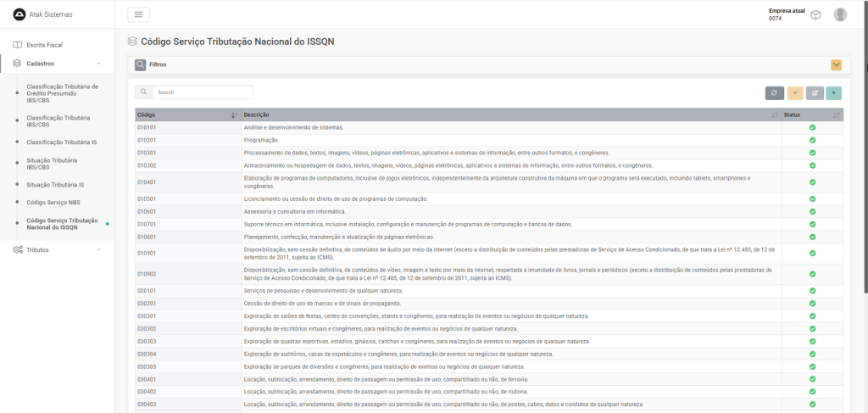This screenshot has width=868, height=413.
Task: Toggle status check for code 010101
Action: [812, 127]
